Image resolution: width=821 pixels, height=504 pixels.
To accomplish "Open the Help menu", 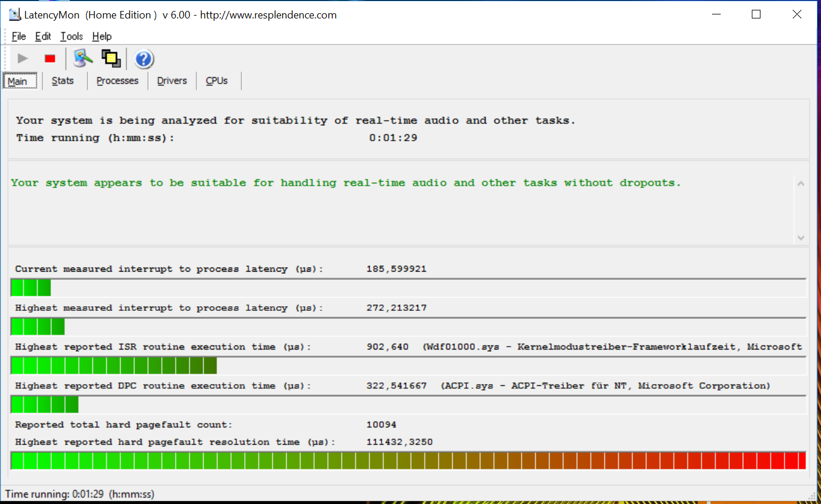I will [101, 36].
